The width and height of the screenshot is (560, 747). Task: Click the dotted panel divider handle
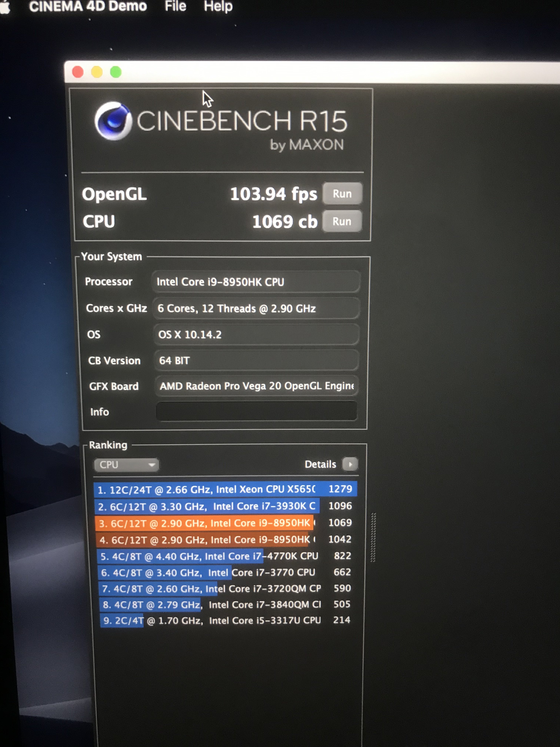point(373,538)
